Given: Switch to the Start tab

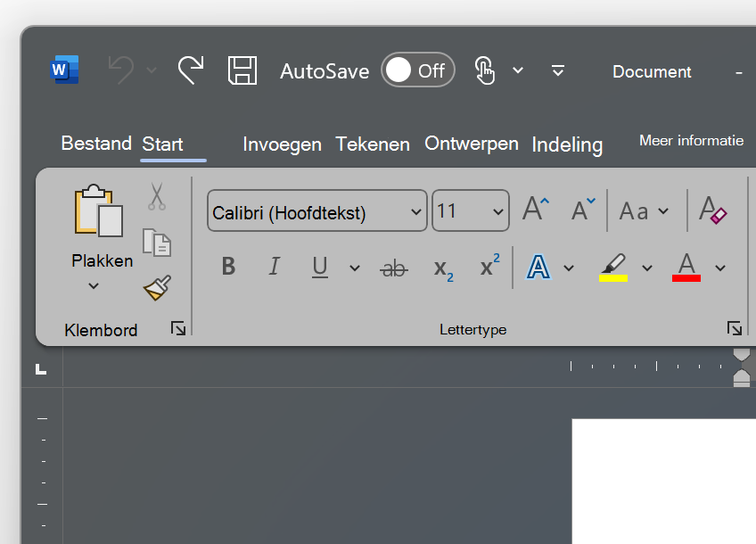Looking at the screenshot, I should [x=162, y=144].
